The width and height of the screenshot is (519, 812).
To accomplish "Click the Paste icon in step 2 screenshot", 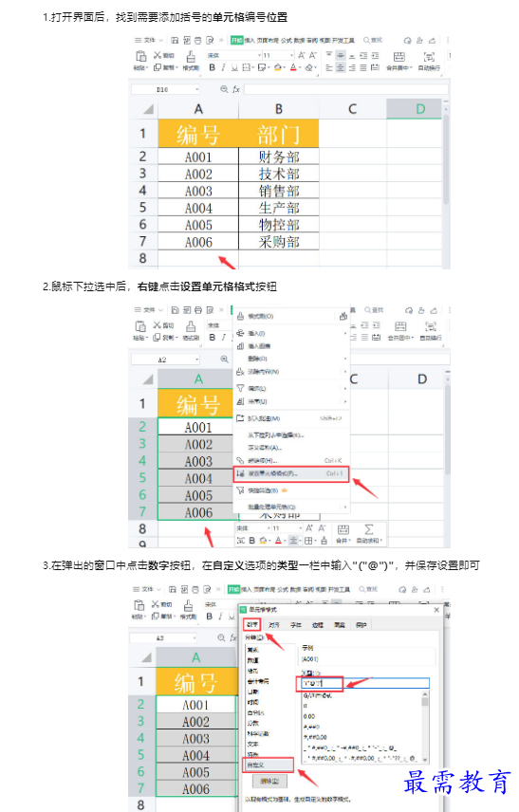I will (x=140, y=326).
